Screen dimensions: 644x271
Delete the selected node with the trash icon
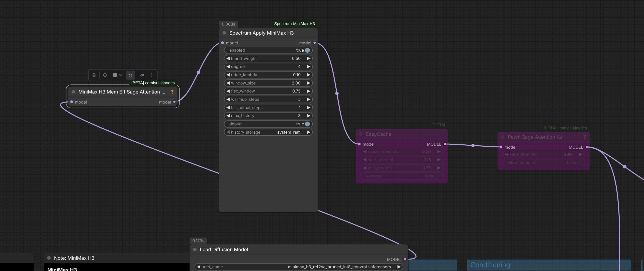[x=94, y=75]
